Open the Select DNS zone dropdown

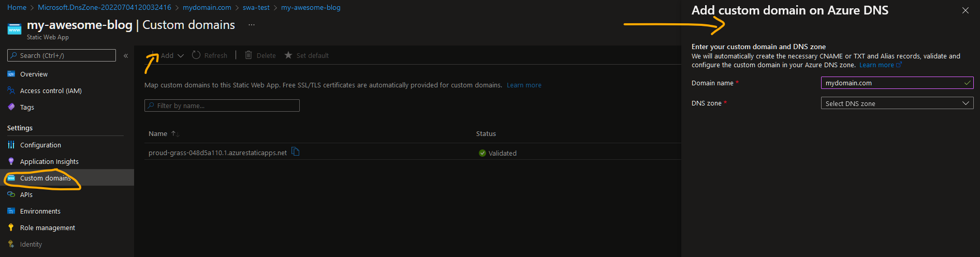(897, 103)
